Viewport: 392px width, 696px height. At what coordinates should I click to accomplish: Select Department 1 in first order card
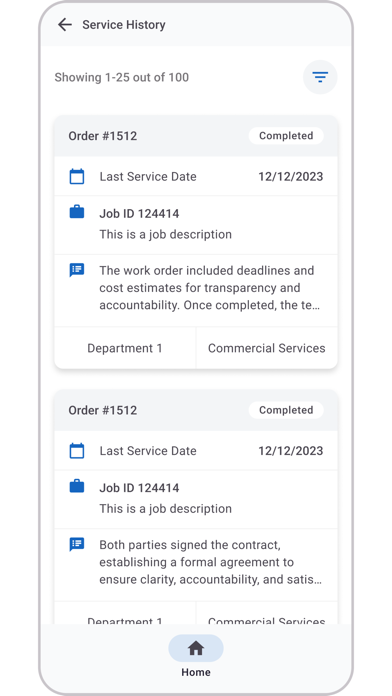(x=125, y=348)
